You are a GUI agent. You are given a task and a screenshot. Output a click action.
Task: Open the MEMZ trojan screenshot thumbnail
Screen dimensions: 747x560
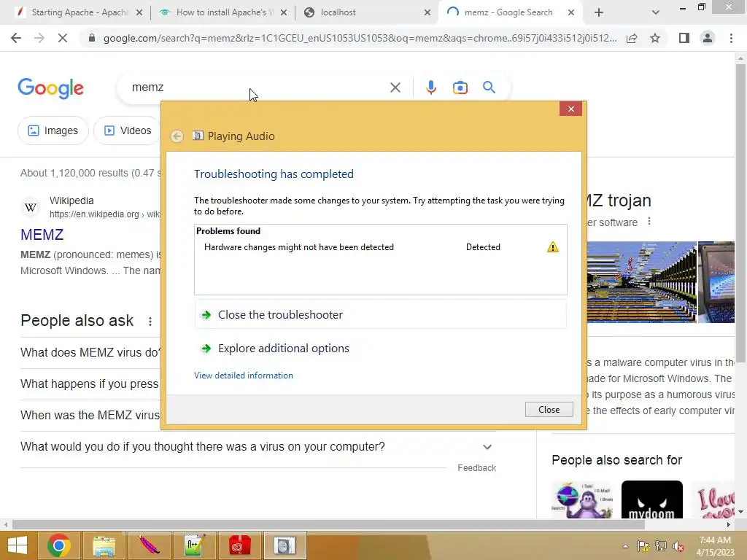coord(640,282)
